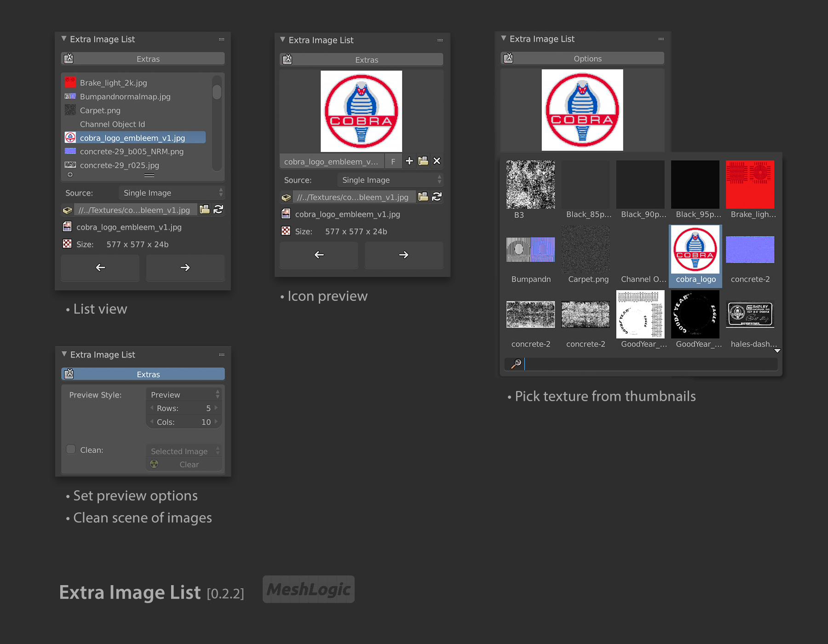Go to previous image in icon preview panel
Screen dimensions: 828x644
click(319, 255)
